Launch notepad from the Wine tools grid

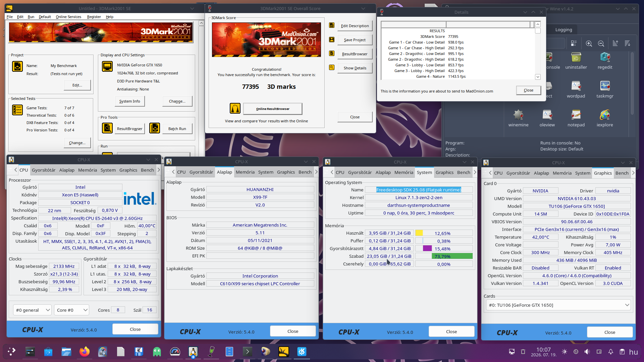(576, 118)
